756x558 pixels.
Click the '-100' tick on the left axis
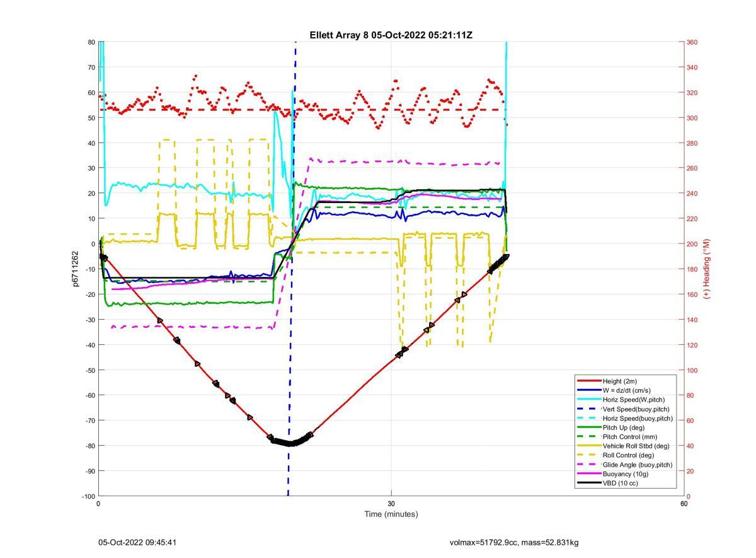tap(88, 496)
